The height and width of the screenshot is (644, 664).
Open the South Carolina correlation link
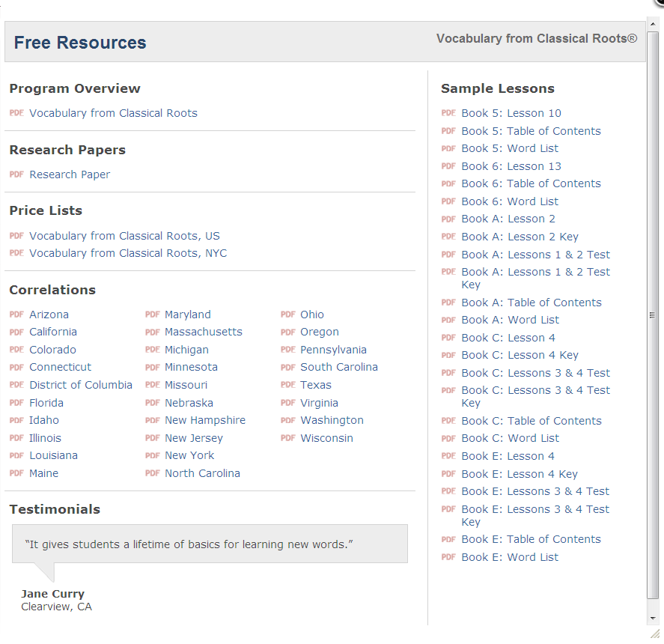tap(339, 367)
